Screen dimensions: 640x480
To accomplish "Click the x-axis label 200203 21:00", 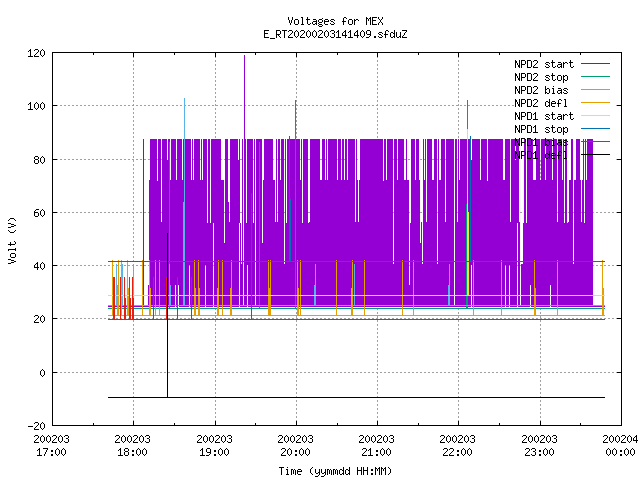I will 376,446.
